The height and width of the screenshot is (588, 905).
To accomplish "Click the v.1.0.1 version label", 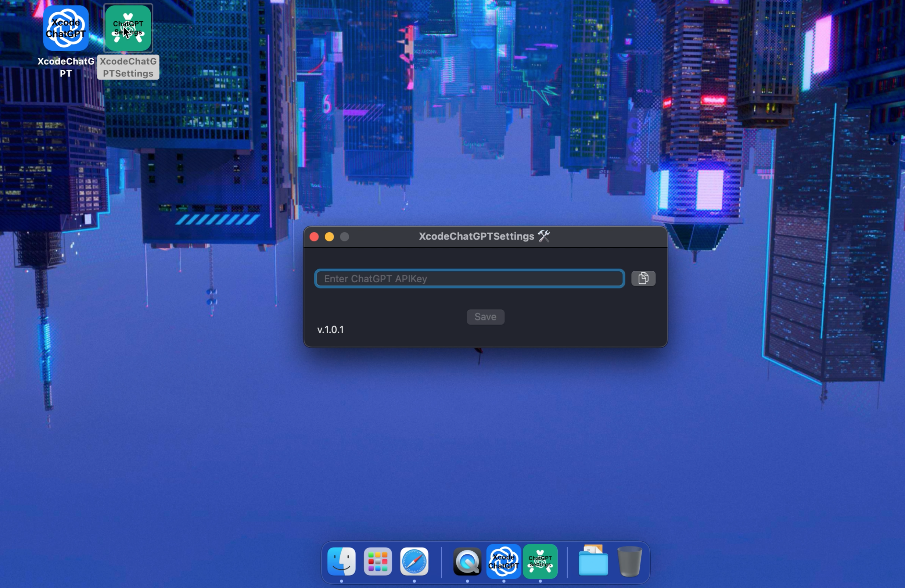I will coord(330,330).
